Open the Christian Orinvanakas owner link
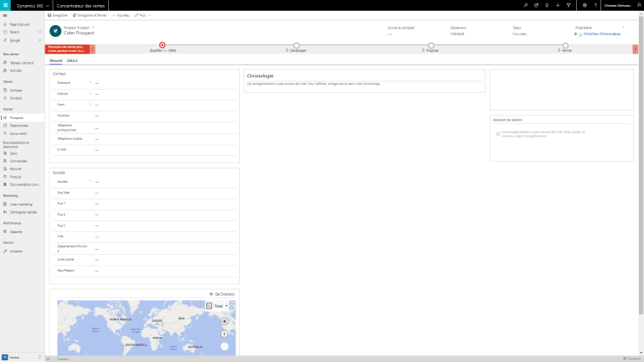644x362 pixels. [x=603, y=34]
